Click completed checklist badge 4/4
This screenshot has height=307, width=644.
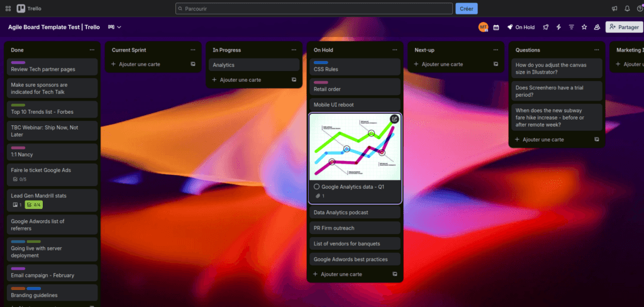tap(34, 204)
